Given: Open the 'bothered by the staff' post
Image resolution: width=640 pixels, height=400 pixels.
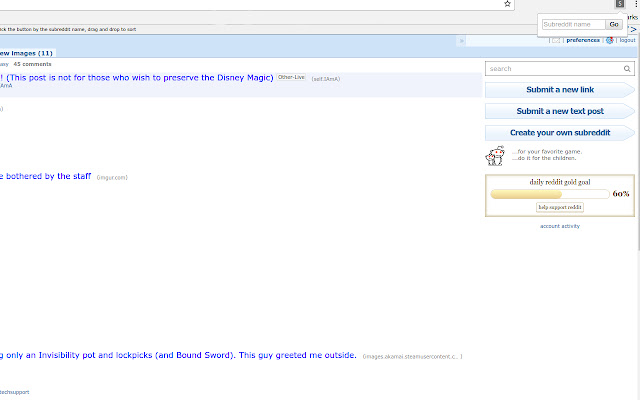Looking at the screenshot, I should pyautogui.click(x=45, y=176).
